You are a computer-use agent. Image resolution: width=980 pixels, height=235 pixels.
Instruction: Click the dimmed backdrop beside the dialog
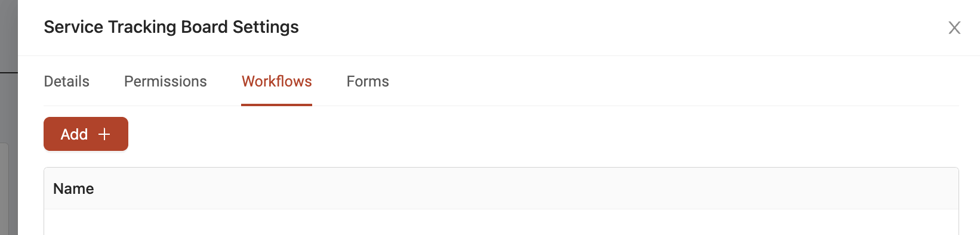pyautogui.click(x=9, y=36)
